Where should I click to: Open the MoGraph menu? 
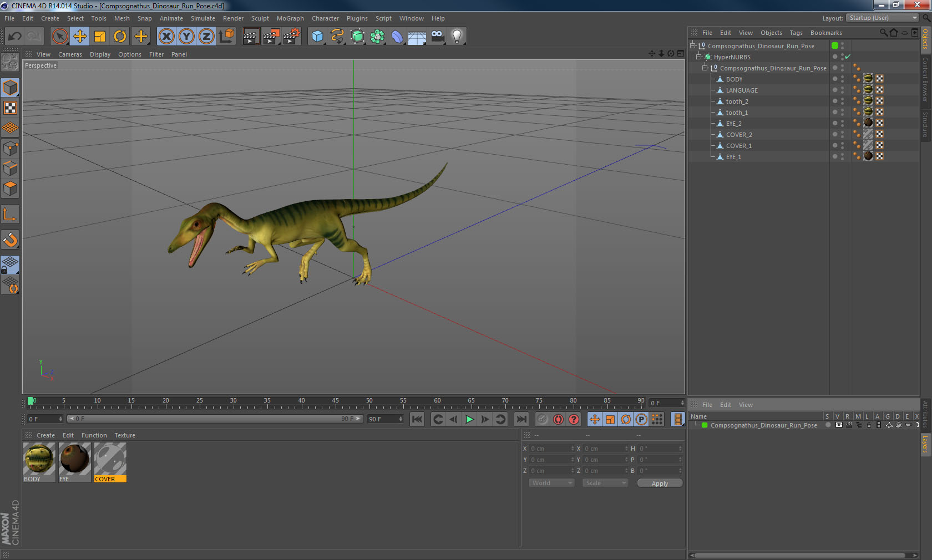click(290, 18)
